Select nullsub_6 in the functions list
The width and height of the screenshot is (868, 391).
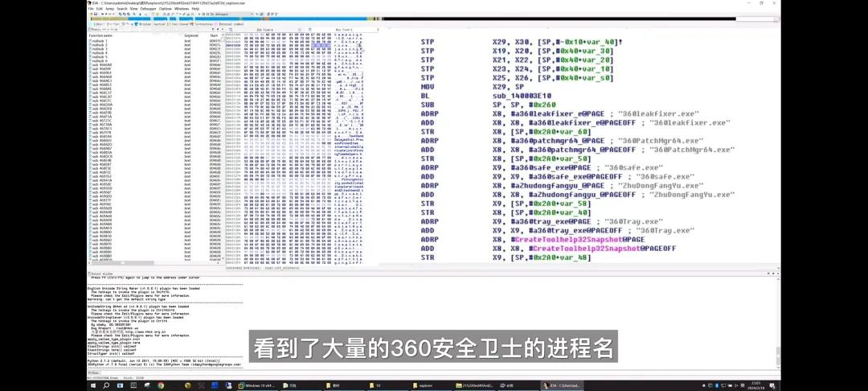click(100, 61)
